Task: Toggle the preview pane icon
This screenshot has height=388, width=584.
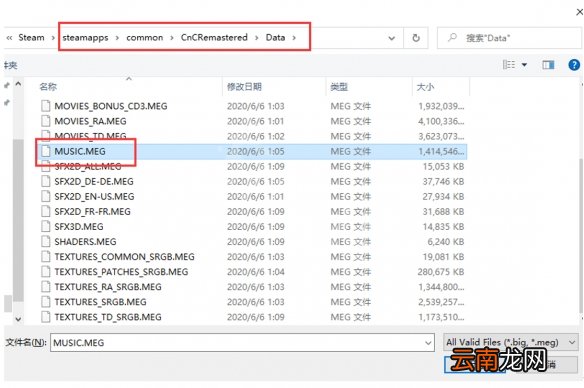Action: (x=548, y=65)
